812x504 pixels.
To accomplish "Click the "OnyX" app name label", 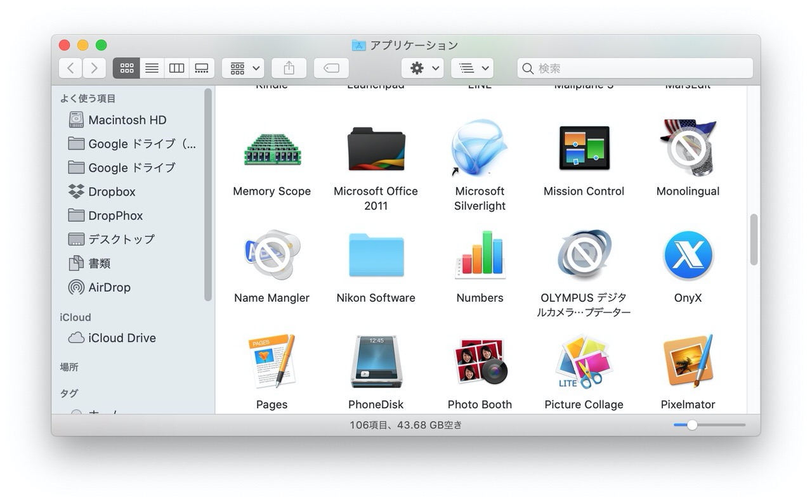I will point(688,297).
